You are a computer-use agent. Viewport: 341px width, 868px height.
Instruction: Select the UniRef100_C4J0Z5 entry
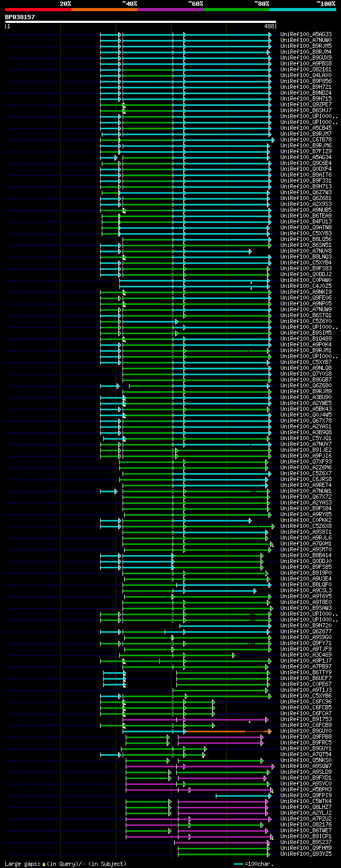[x=306, y=286]
